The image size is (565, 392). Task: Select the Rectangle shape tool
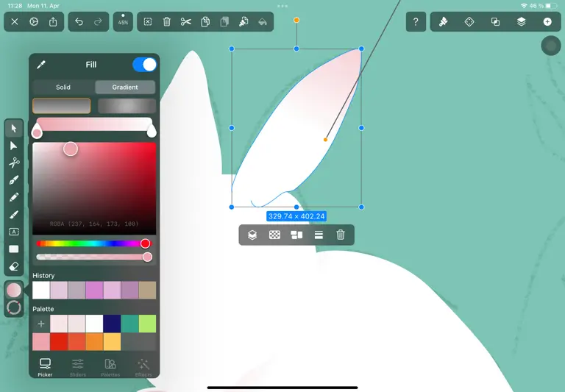point(14,249)
